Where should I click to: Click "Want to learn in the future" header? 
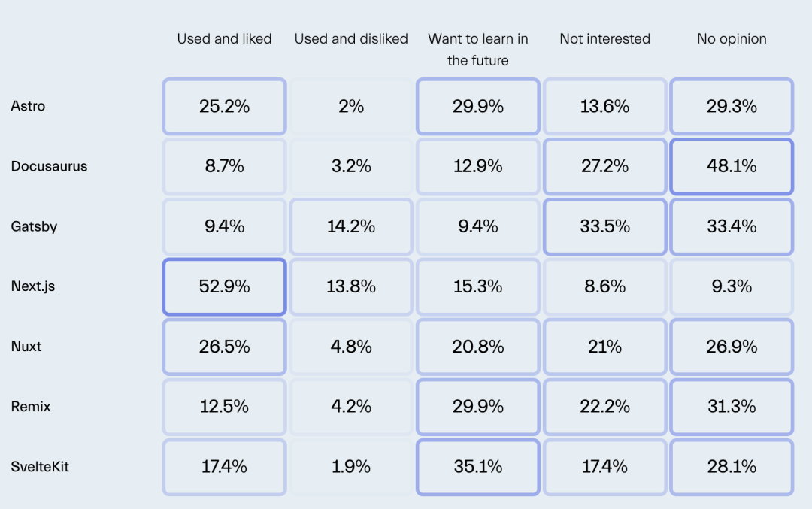pos(478,50)
